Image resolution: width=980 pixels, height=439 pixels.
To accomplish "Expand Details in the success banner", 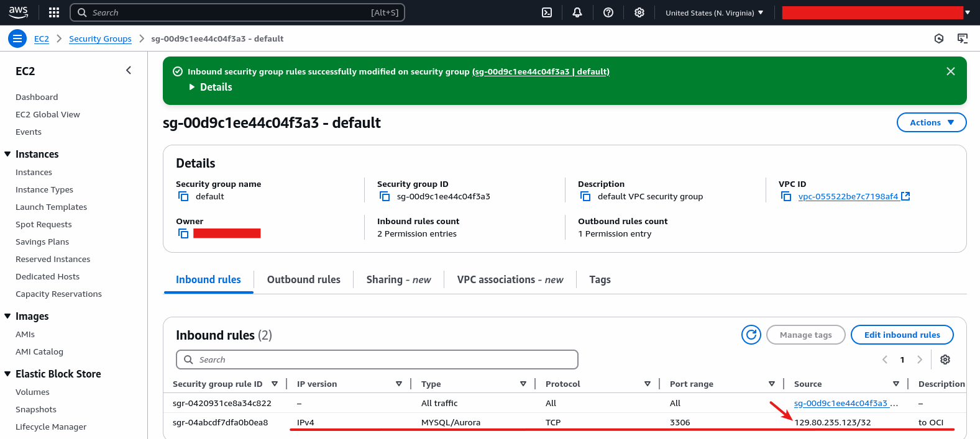I will [210, 88].
